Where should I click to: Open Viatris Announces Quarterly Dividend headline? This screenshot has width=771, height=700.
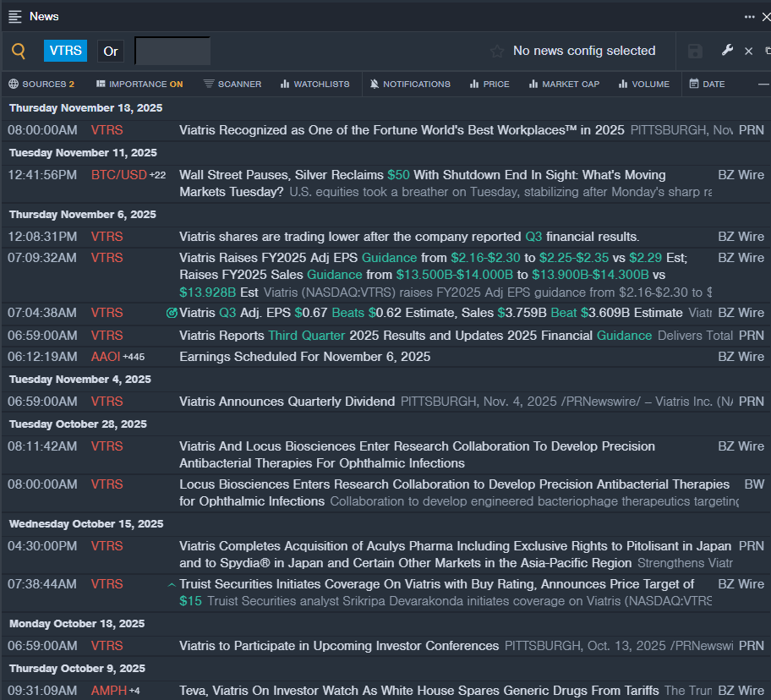[287, 402]
